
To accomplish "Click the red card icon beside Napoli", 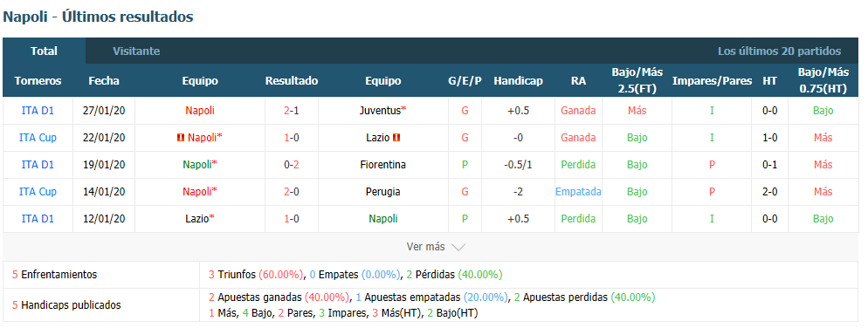I will click(181, 138).
